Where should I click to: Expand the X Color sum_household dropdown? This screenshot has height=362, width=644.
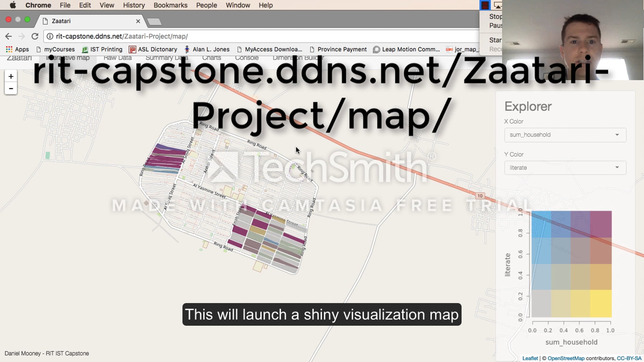565,135
